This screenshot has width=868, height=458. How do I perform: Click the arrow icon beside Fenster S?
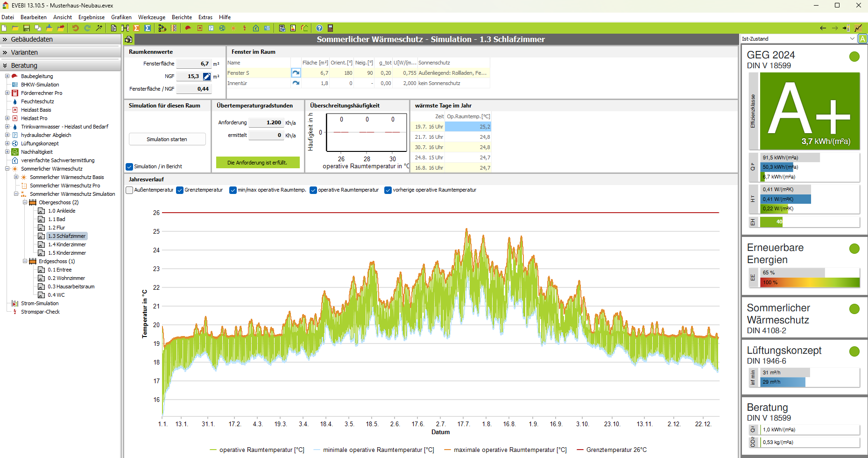tap(296, 73)
